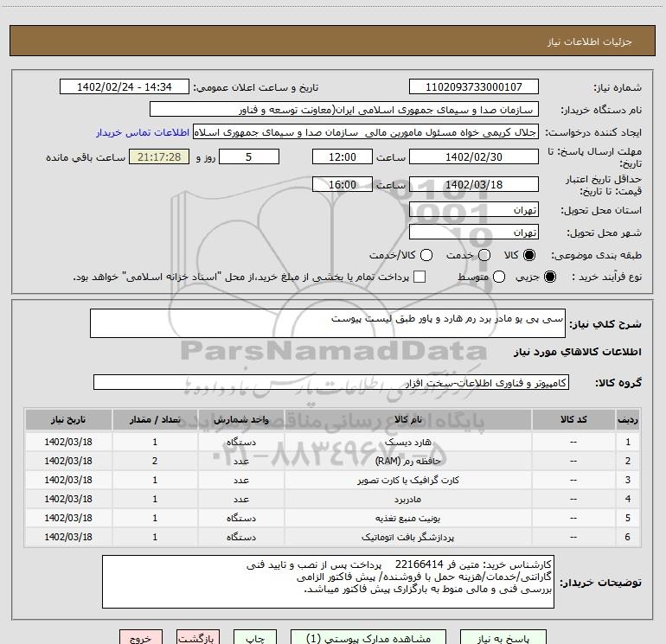The height and width of the screenshot is (644, 666).
Task: Select the هارد دیسک row name
Action: (407, 442)
